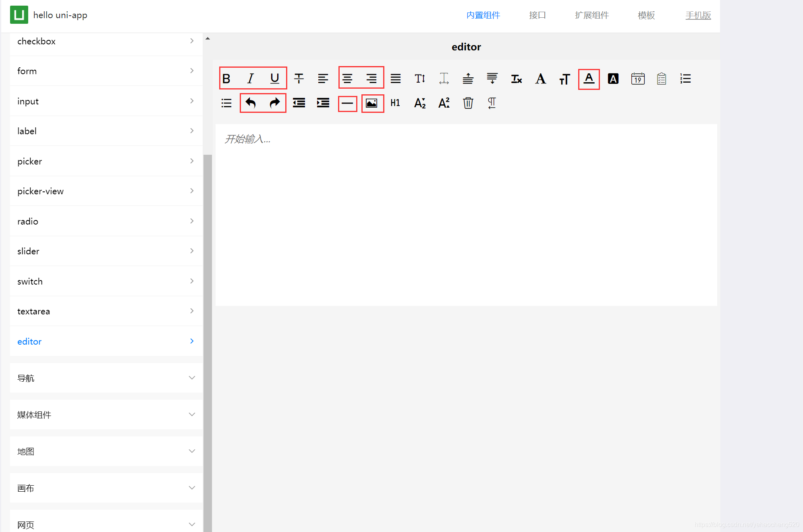Toggle bold formatting in editor toolbar
Image resolution: width=803 pixels, height=532 pixels.
[x=226, y=79]
